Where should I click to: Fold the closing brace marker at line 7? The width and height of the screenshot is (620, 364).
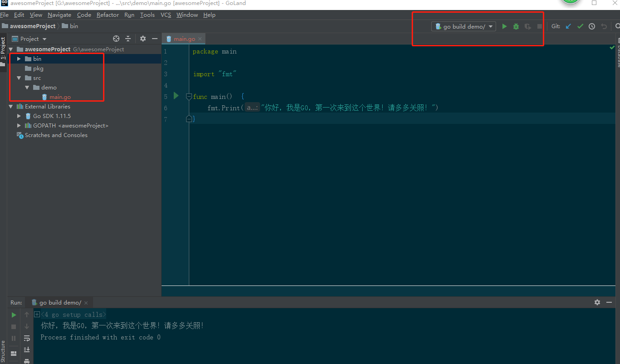click(x=189, y=119)
